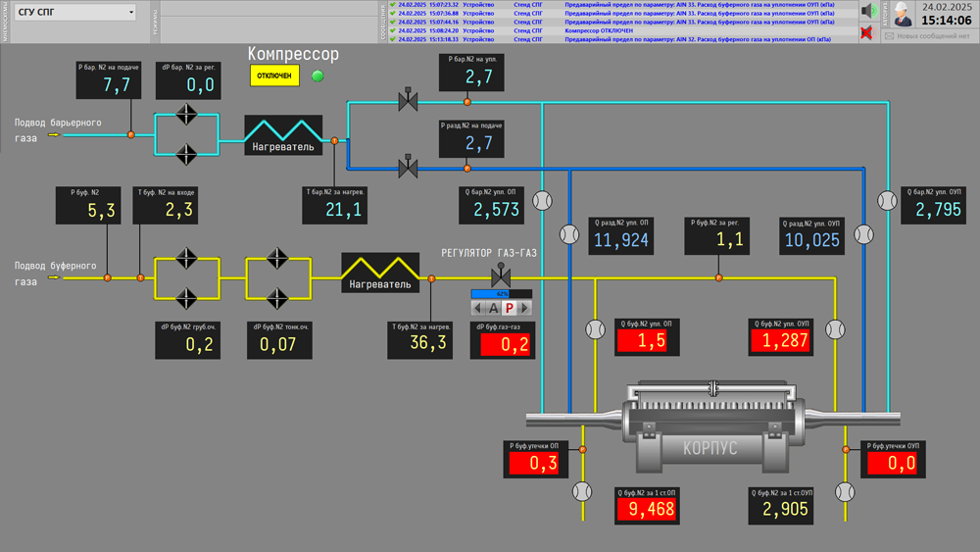Open the СГУ СПГ mnemonic scheme dropdown
Image resolution: width=980 pixels, height=552 pixels.
click(x=75, y=12)
